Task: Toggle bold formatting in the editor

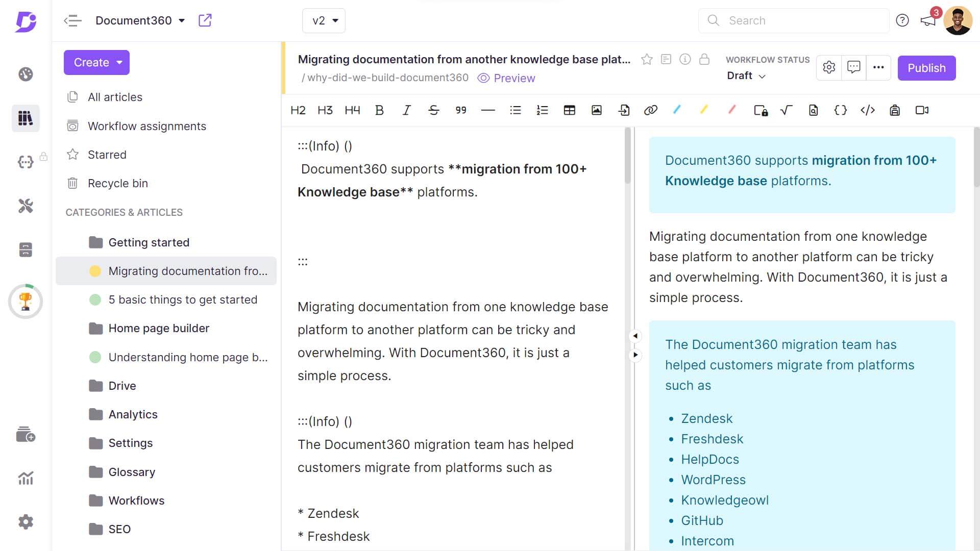Action: pos(379,110)
